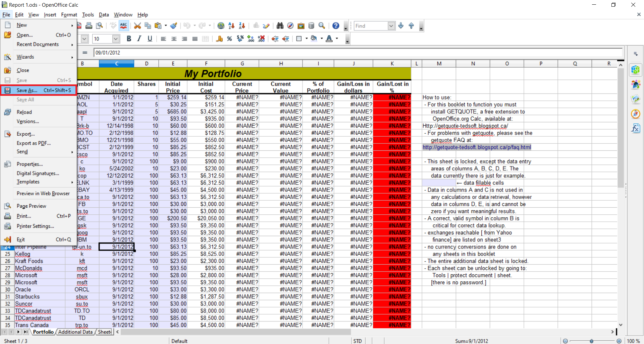Screen dimensions: 644x344
Task: Toggle bold formatting
Action: click(129, 39)
